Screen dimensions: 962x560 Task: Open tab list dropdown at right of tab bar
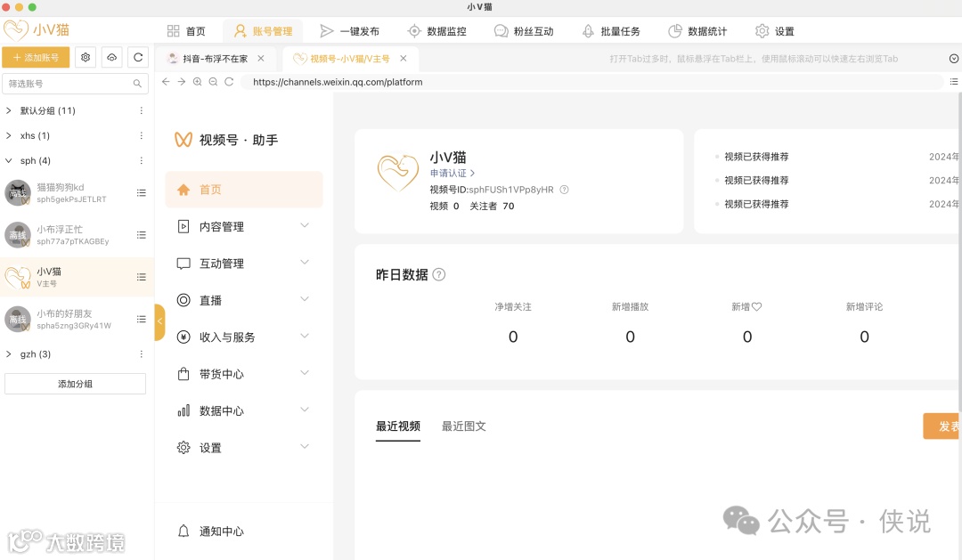tap(953, 58)
